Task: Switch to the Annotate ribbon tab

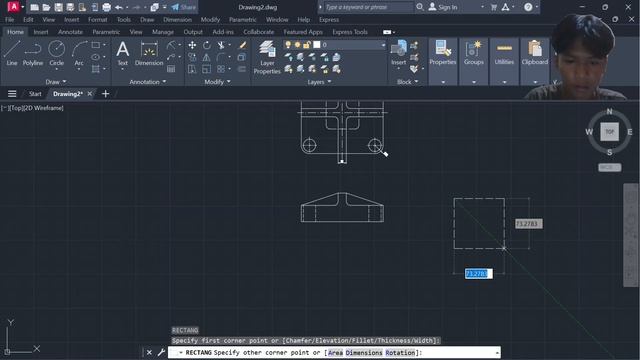Action: click(x=70, y=32)
